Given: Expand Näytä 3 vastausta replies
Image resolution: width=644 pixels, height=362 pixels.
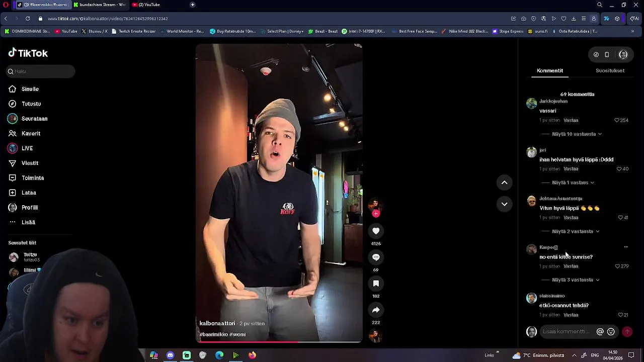Looking at the screenshot, I should point(576,280).
